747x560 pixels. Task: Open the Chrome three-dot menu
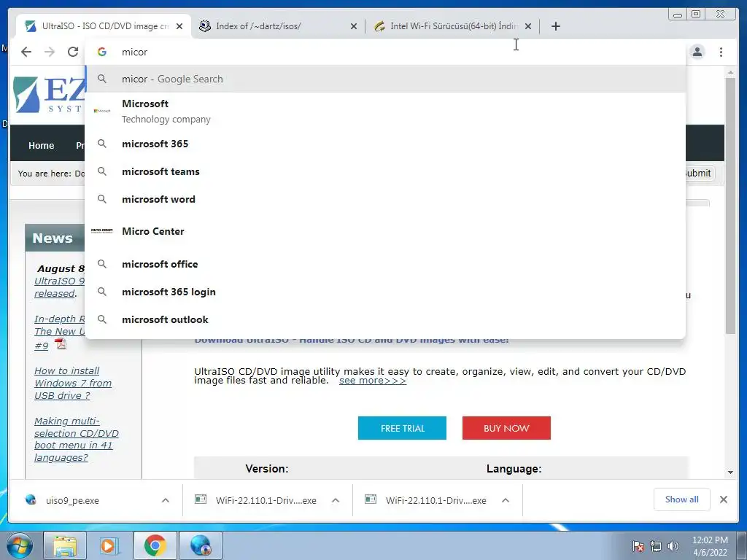[721, 52]
